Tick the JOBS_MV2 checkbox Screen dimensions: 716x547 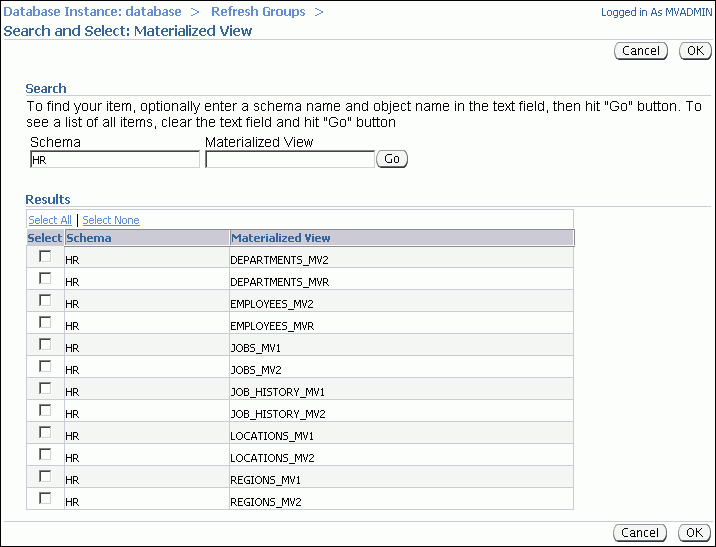coord(45,366)
